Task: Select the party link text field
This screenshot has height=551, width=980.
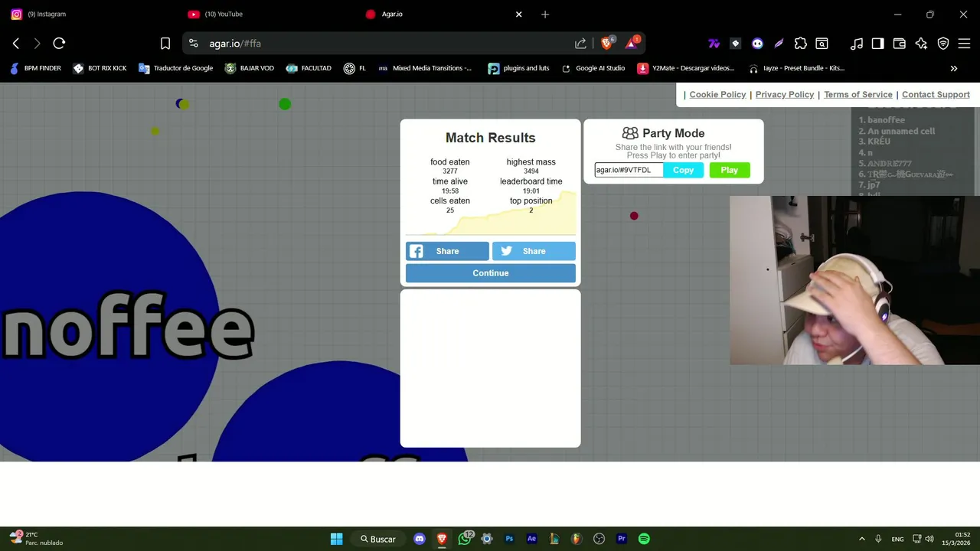Action: [x=629, y=170]
